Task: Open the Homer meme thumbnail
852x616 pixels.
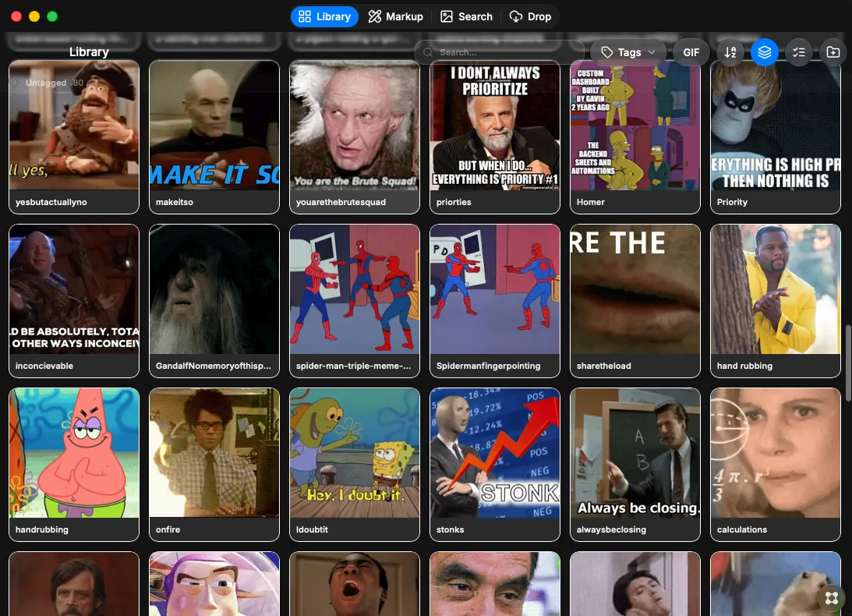Action: pos(635,126)
